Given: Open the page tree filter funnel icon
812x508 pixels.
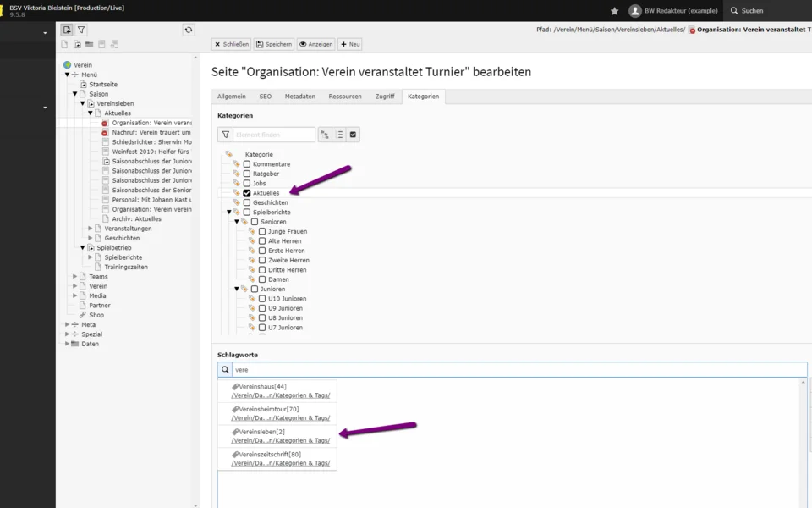Looking at the screenshot, I should point(81,30).
